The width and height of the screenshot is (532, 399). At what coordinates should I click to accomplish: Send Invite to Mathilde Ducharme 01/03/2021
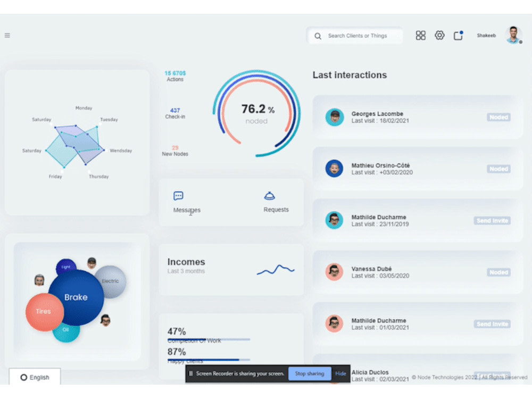[492, 325]
